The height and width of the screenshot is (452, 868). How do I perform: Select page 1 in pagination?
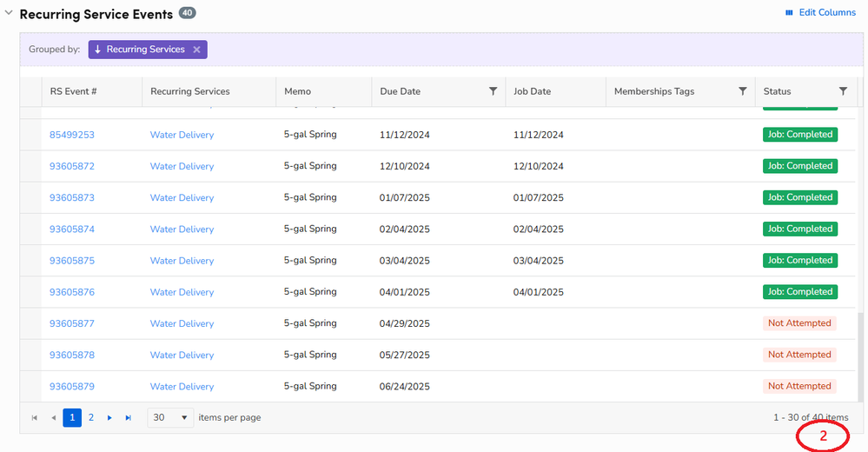pos(72,418)
